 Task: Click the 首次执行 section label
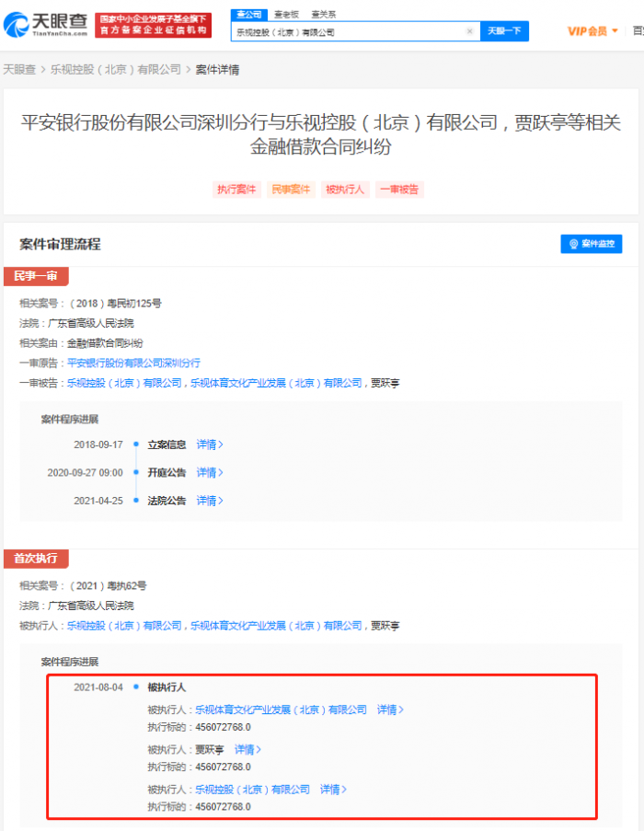coord(36,559)
